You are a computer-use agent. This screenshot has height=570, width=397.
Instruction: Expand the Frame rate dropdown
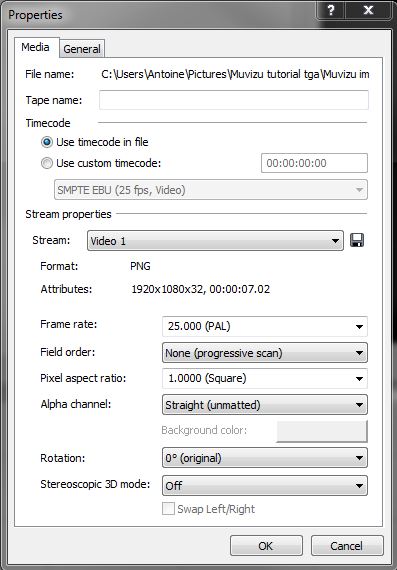[265, 326]
